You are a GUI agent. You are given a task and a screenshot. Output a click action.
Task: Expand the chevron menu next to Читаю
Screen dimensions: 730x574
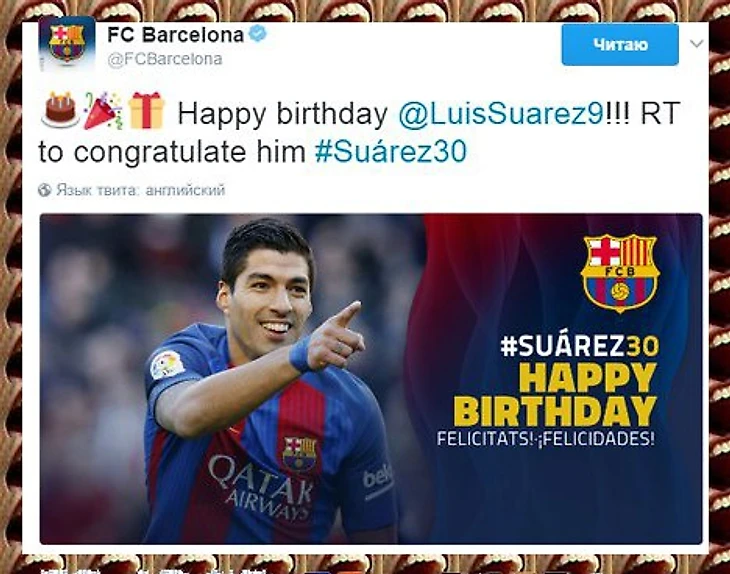(696, 44)
